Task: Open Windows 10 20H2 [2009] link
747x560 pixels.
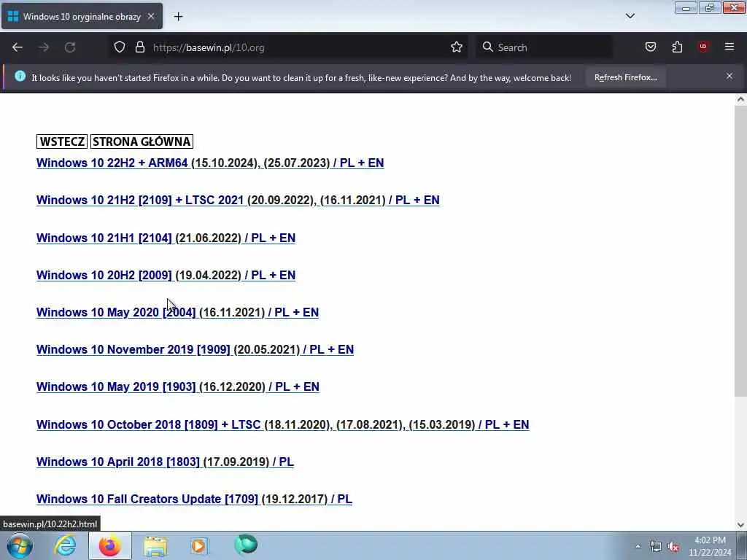Action: click(x=166, y=275)
